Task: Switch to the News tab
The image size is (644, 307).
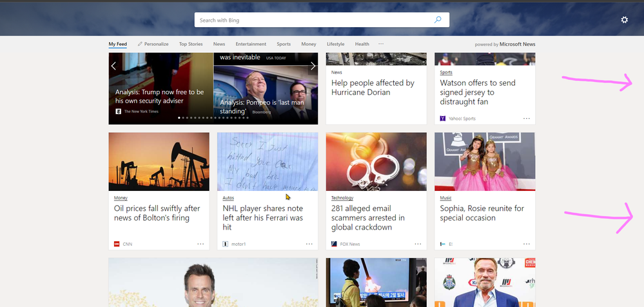Action: point(219,44)
